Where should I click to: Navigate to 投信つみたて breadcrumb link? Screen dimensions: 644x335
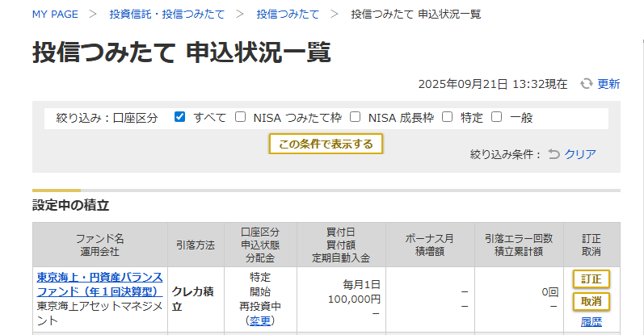pos(287,15)
